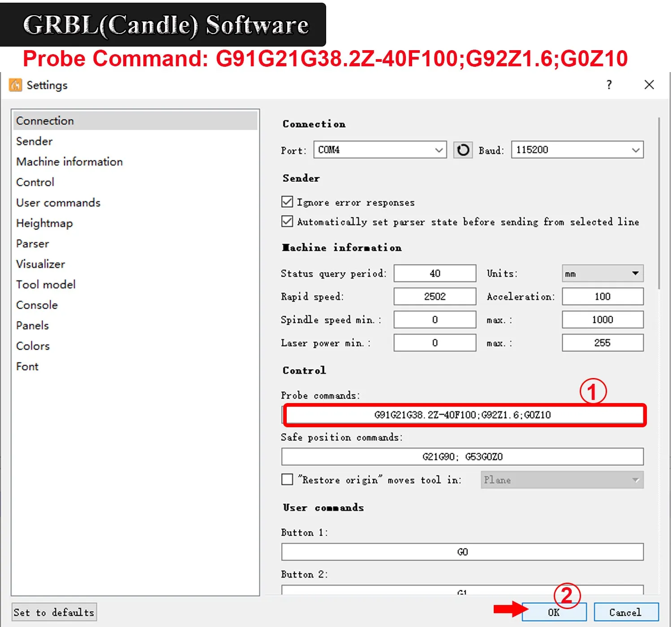
Task: Select Parser category
Action: click(x=134, y=244)
